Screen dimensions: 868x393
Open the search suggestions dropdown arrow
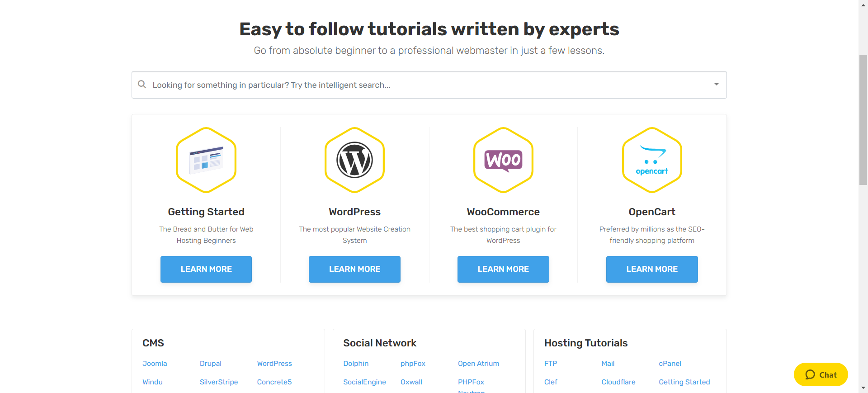pyautogui.click(x=716, y=85)
